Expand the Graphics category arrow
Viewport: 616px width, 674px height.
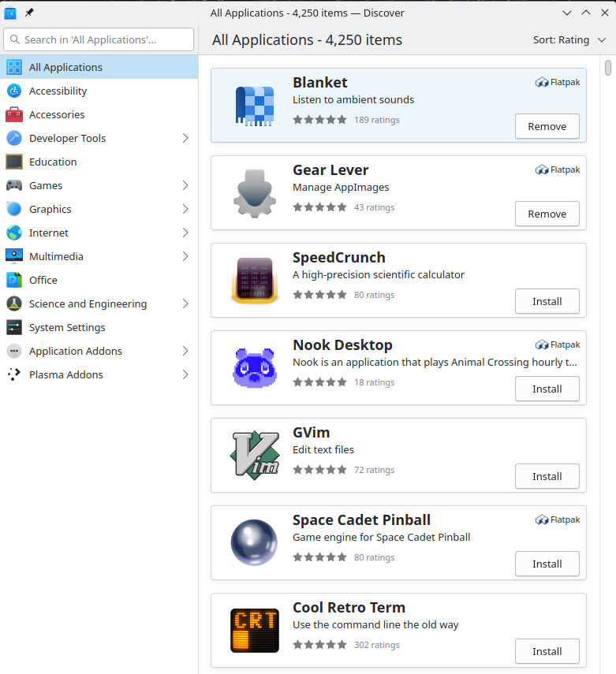tap(185, 209)
